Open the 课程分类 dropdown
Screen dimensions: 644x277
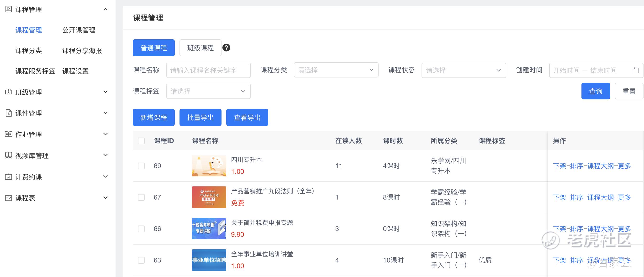pyautogui.click(x=336, y=70)
